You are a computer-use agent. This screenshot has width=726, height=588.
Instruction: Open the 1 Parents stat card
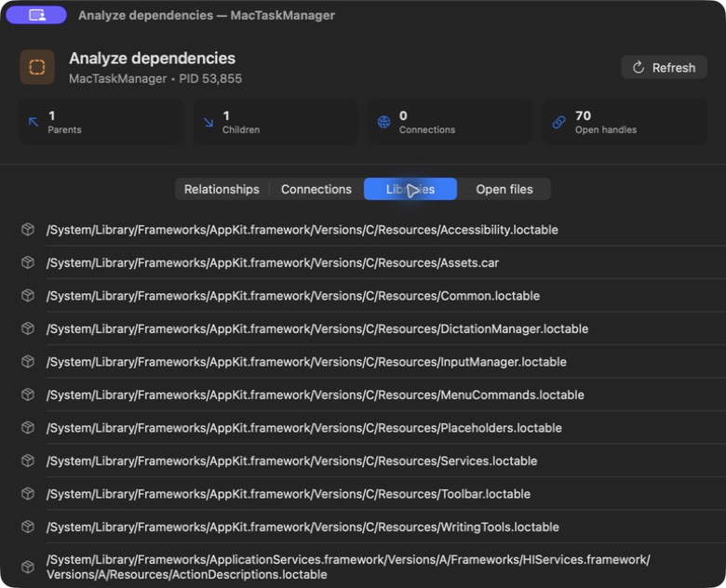101,122
